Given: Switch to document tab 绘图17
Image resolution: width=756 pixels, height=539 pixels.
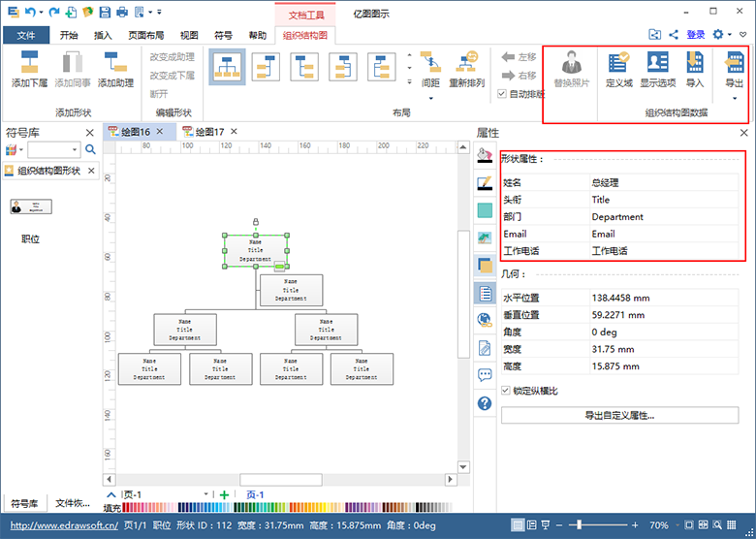Looking at the screenshot, I should [x=209, y=132].
